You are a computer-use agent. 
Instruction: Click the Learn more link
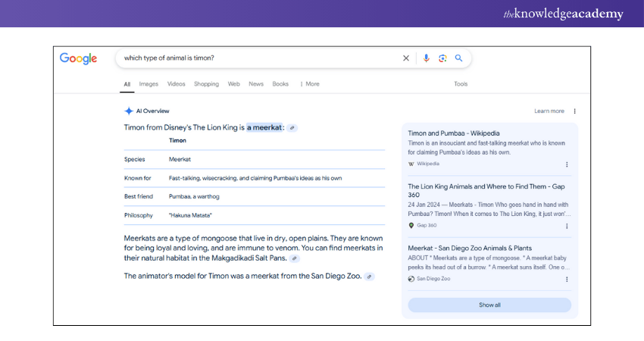(x=549, y=111)
